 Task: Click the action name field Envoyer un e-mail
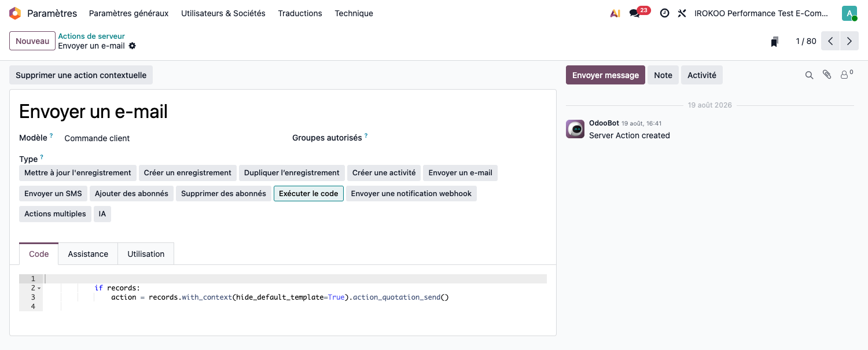(283, 111)
